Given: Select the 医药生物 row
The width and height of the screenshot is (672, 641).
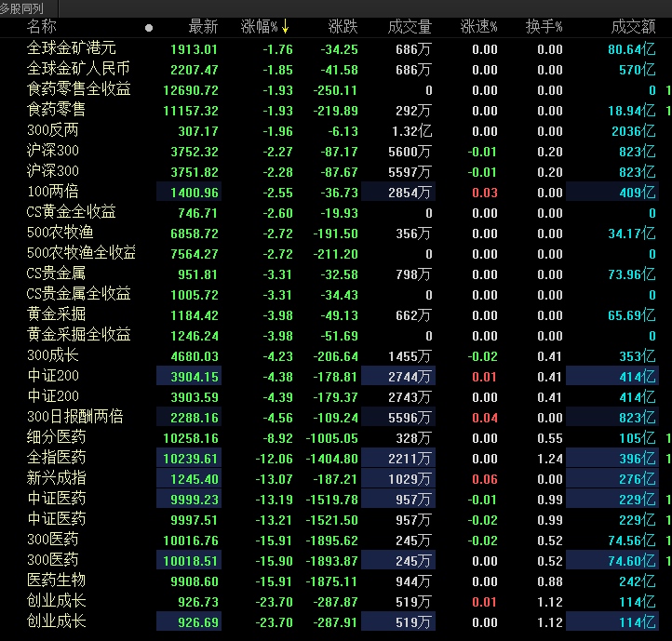Looking at the screenshot, I should point(56,581).
